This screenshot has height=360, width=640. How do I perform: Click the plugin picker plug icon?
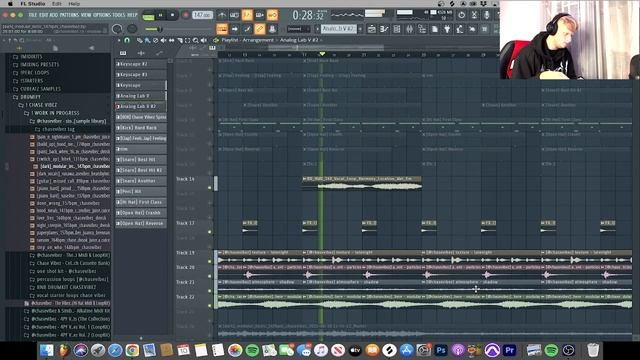447,29
